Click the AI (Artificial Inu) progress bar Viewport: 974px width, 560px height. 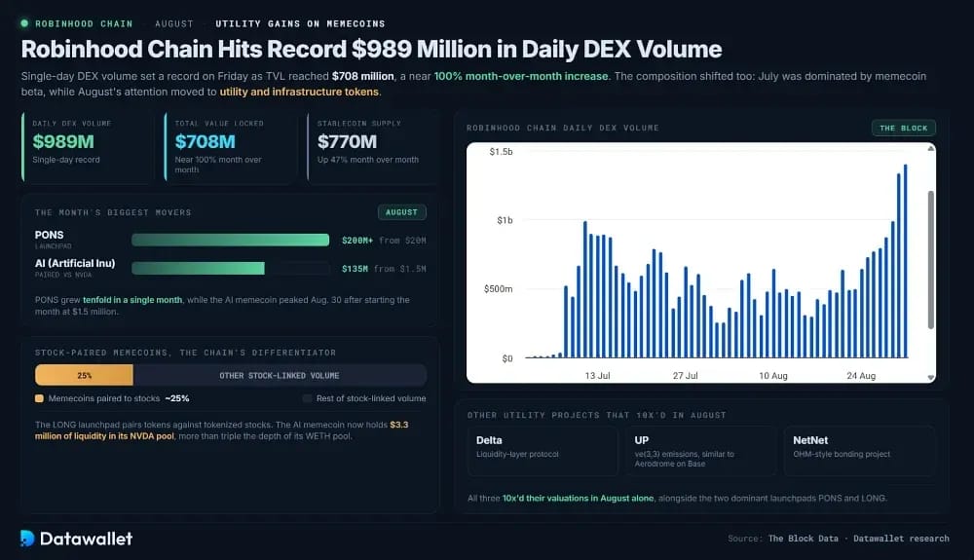(x=198, y=268)
